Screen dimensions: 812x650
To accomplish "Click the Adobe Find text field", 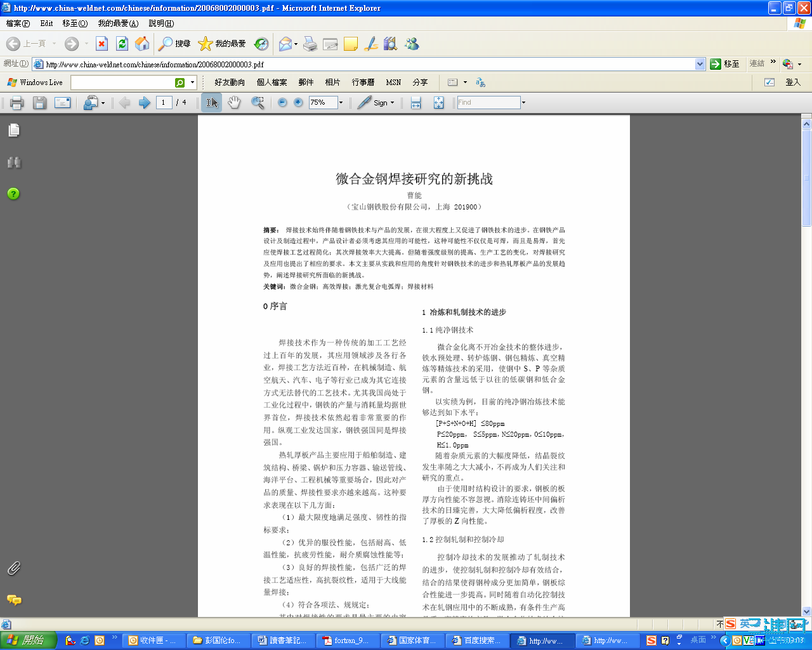I will point(488,102).
